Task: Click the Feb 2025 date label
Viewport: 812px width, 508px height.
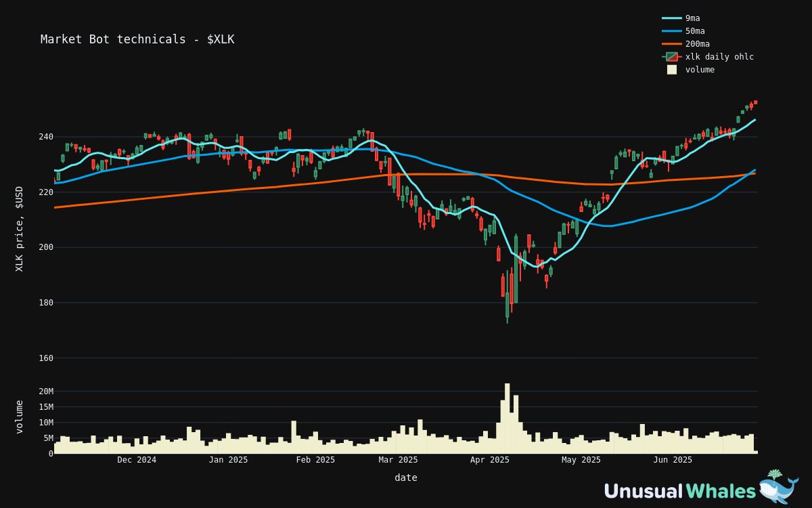Action: click(x=315, y=460)
